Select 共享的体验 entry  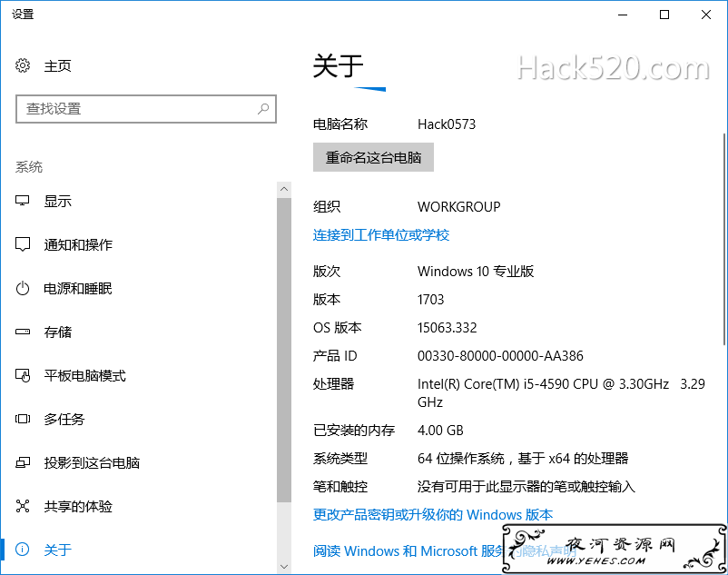pos(78,506)
